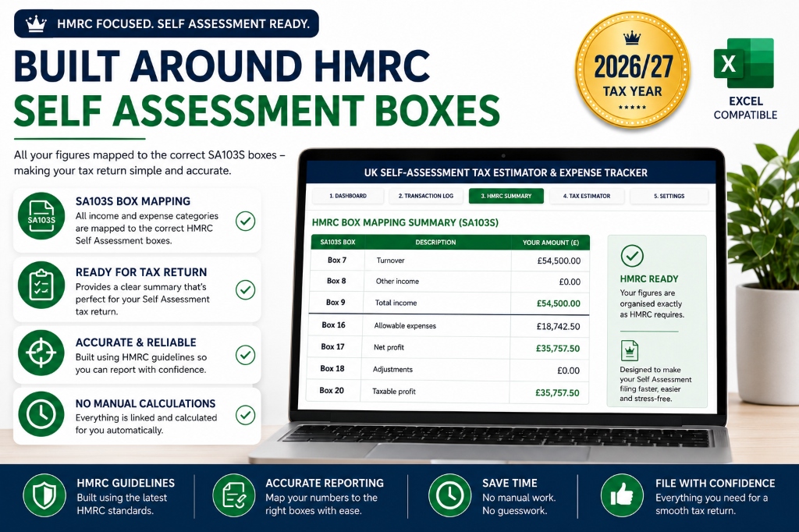Select the Box 7 amount £54,500.00
799x532 pixels.
coord(559,261)
